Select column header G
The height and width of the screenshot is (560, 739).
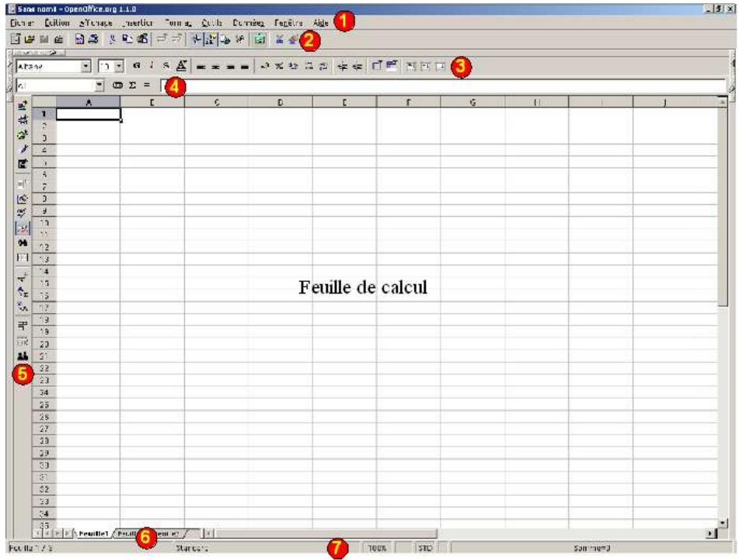click(x=472, y=102)
